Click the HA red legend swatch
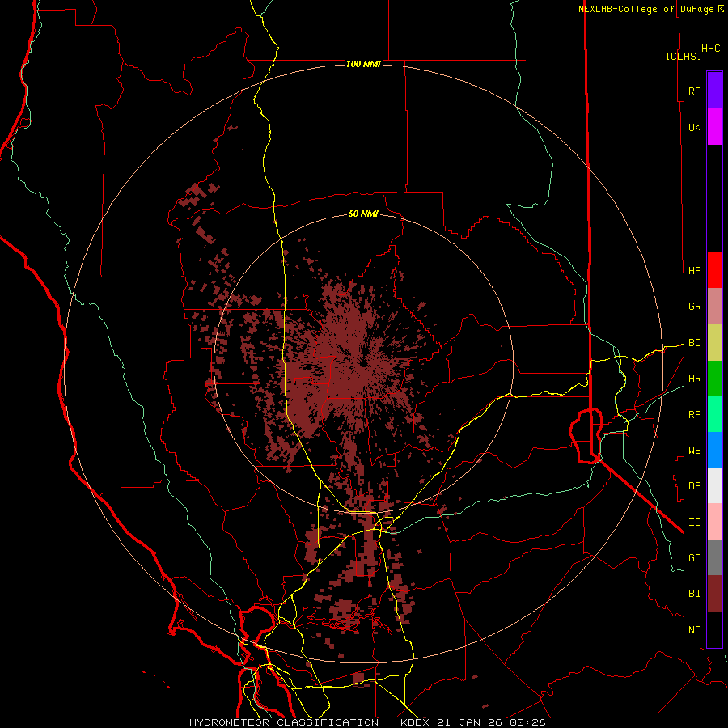728x728 pixels. (714, 270)
